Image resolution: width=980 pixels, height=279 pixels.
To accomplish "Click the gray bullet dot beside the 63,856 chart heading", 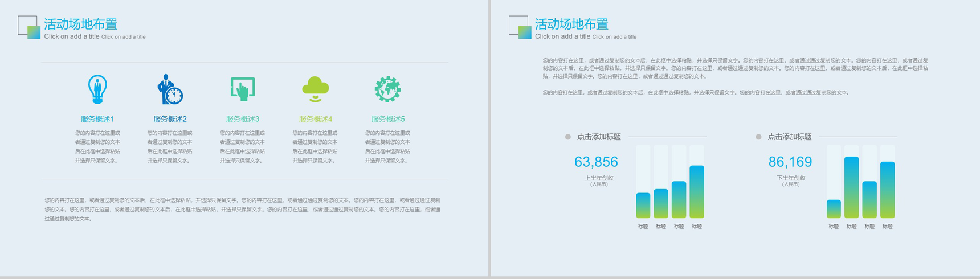I will coord(567,137).
